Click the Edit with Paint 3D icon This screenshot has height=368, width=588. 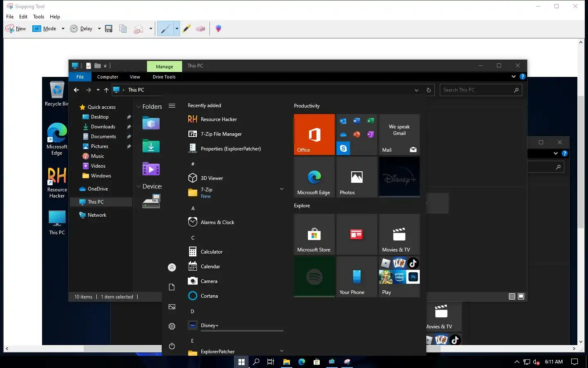[x=218, y=29]
